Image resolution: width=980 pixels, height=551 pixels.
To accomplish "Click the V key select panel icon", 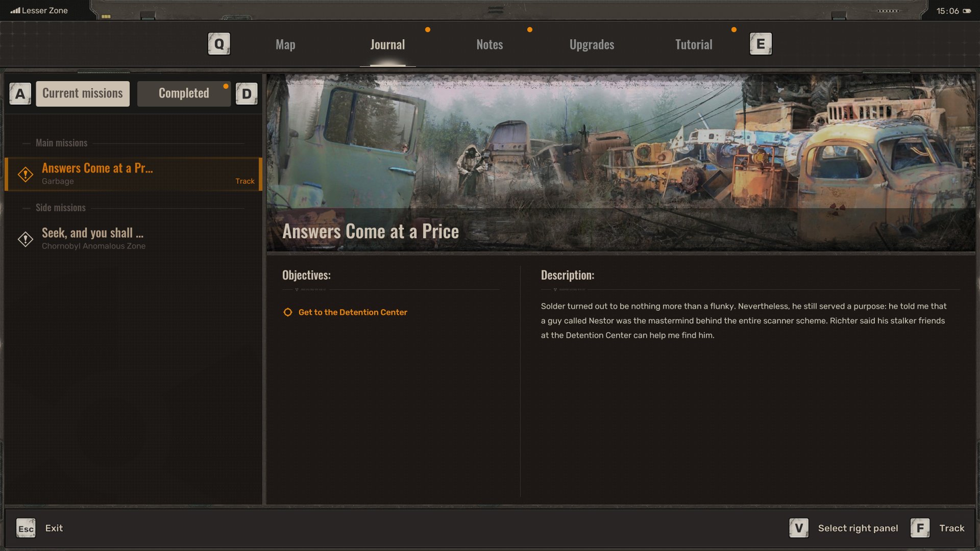I will (799, 528).
